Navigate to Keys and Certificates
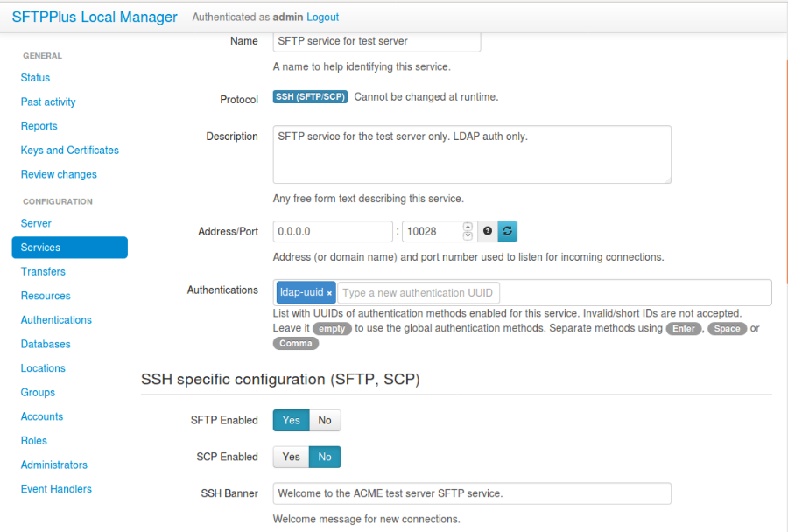788x532 pixels. pos(69,150)
